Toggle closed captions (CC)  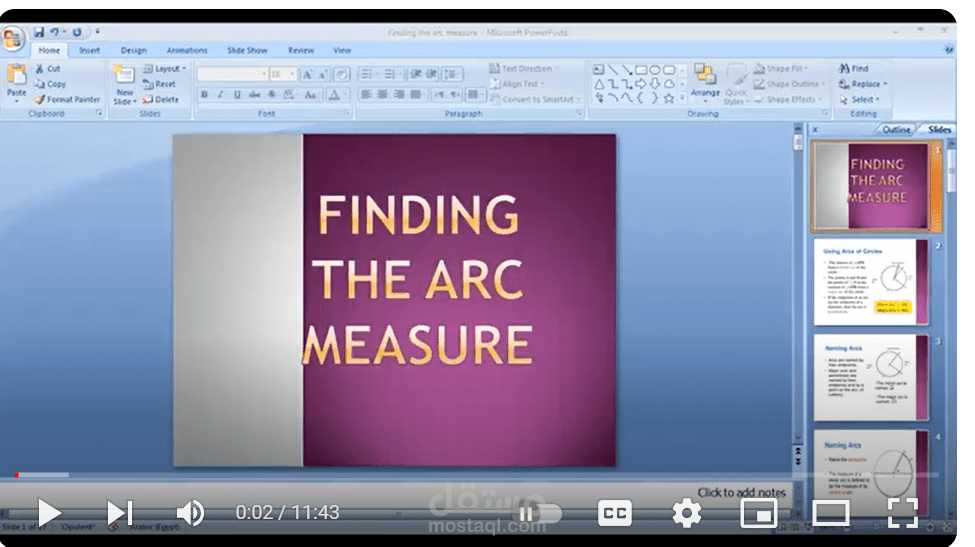(x=614, y=513)
